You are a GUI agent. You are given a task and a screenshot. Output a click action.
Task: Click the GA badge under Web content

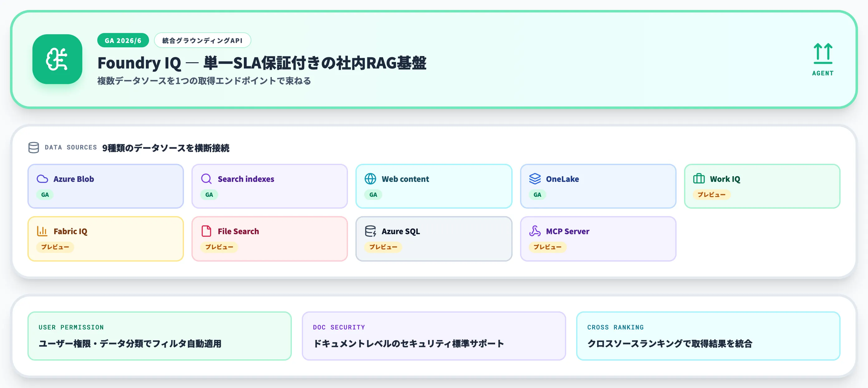pos(373,195)
